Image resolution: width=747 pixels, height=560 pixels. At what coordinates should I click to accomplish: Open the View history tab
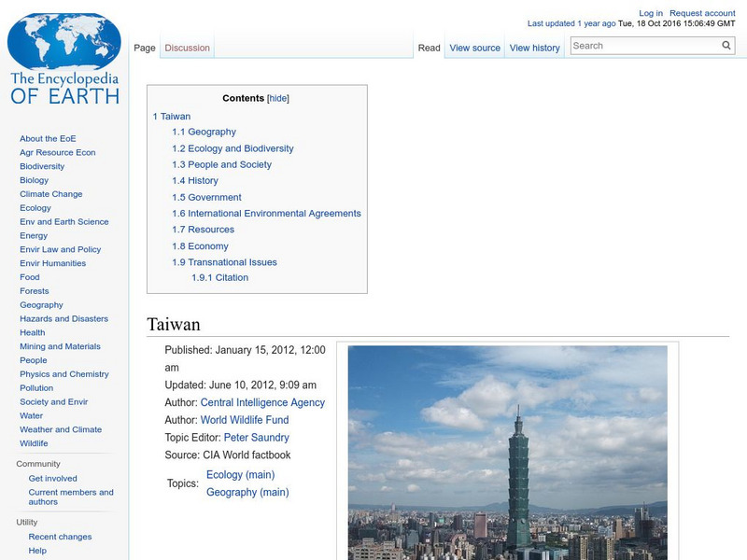pos(534,48)
